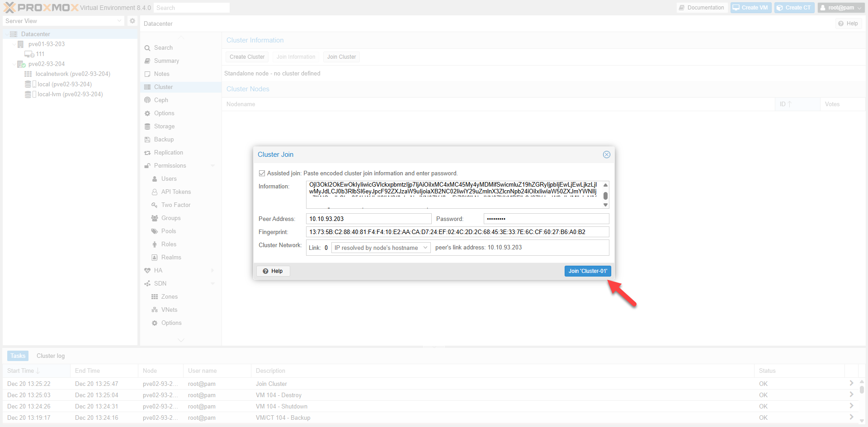Screen dimensions: 868x427
Task: Click the Help button in the dialog
Action: [273, 271]
